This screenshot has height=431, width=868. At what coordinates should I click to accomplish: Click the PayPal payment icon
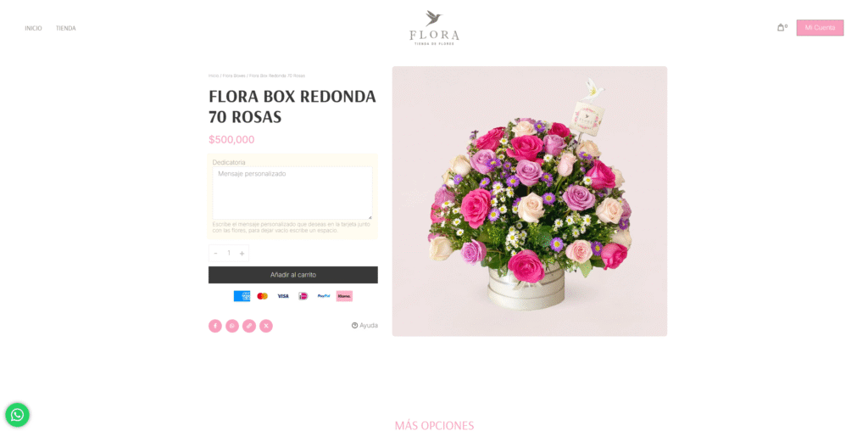click(323, 296)
